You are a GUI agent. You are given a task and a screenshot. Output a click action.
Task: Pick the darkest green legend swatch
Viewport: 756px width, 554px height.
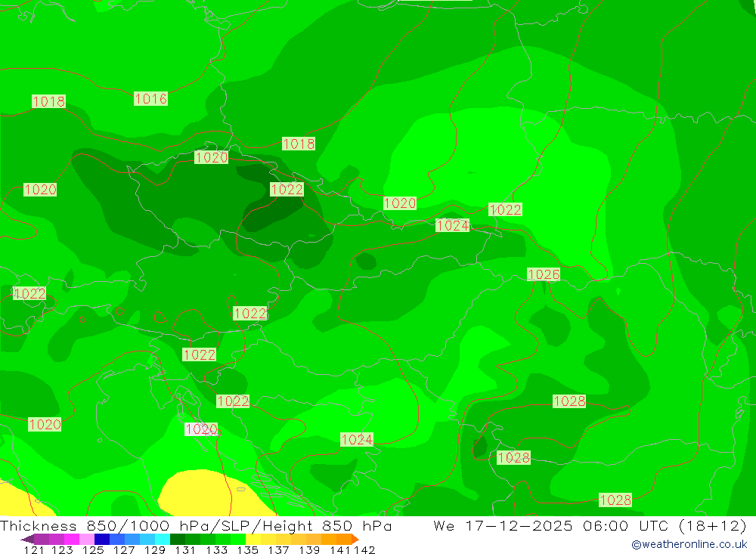click(178, 539)
